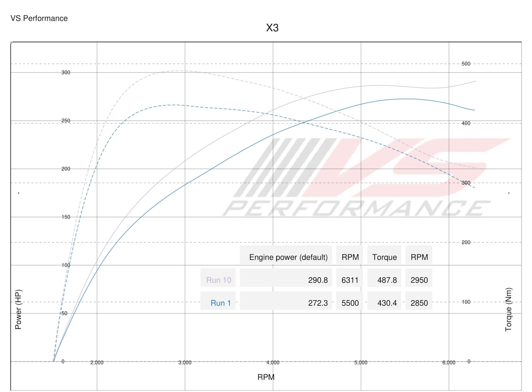The width and height of the screenshot is (532, 392).
Task: Click the X3 chart title
Action: (272, 28)
